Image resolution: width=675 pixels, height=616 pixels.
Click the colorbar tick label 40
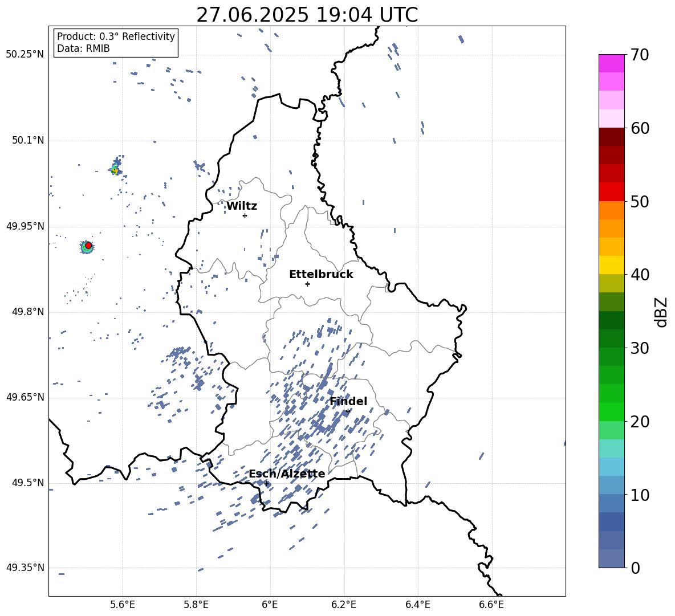[x=640, y=275]
